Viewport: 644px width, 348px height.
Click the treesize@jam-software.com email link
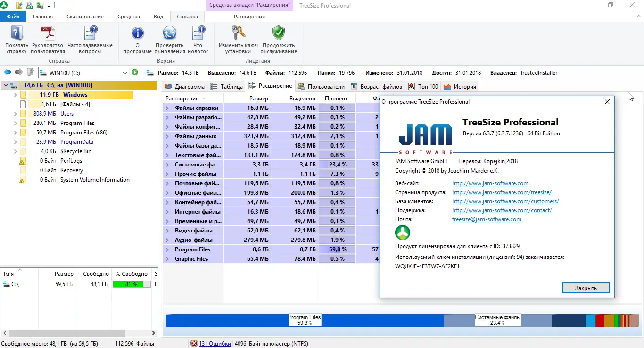487,219
